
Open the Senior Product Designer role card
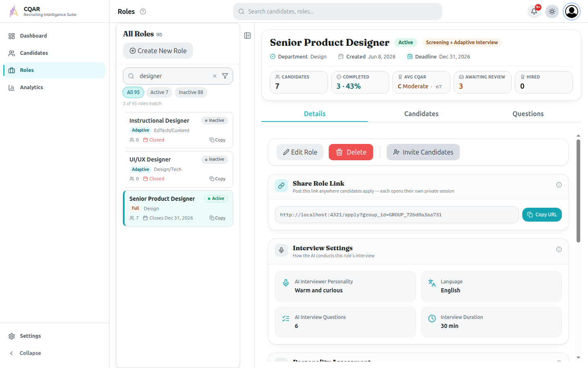click(x=178, y=208)
